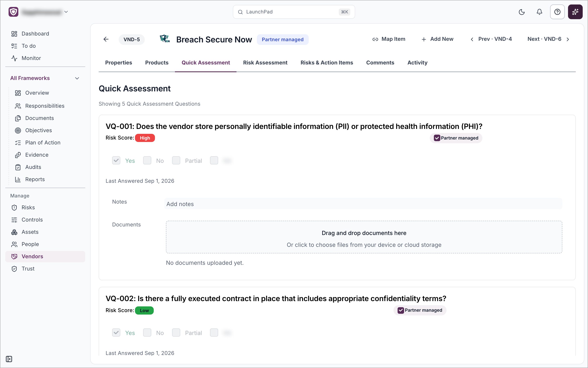Screen dimensions: 588x368
Task: Switch to Products tab
Action: point(157,63)
